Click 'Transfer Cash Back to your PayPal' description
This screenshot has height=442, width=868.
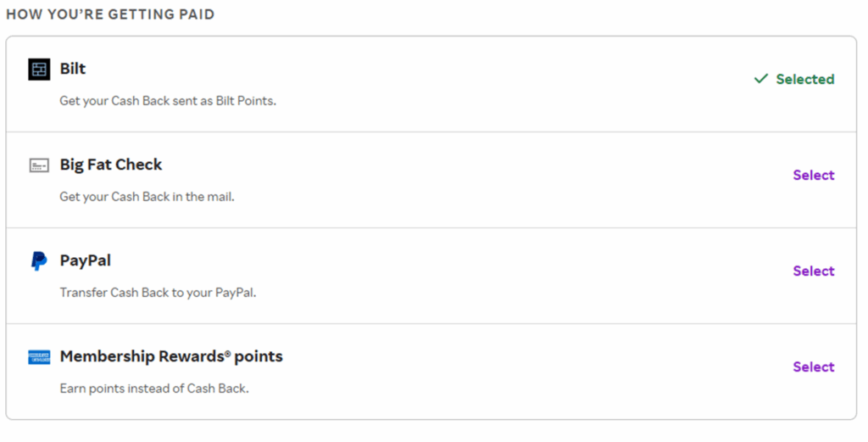tap(158, 293)
